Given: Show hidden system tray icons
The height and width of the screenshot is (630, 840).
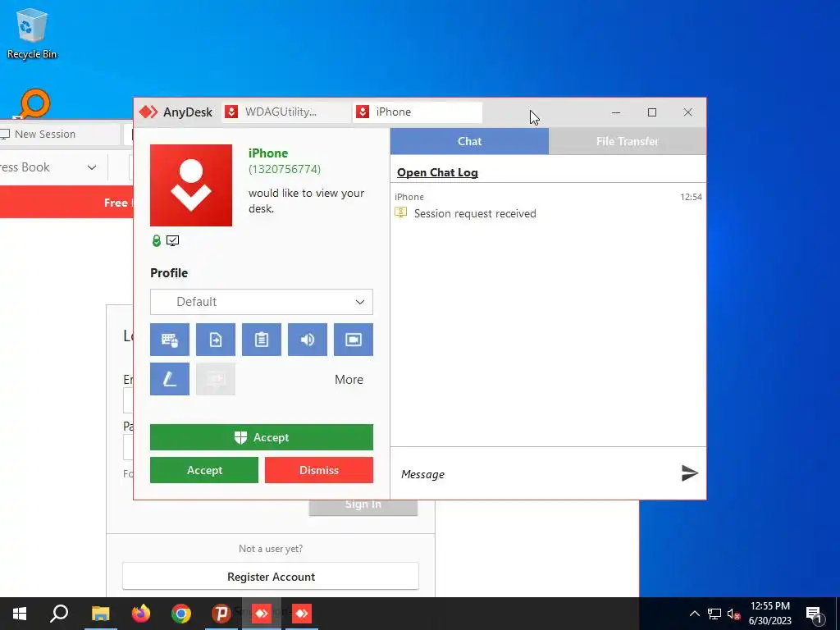Looking at the screenshot, I should (694, 614).
